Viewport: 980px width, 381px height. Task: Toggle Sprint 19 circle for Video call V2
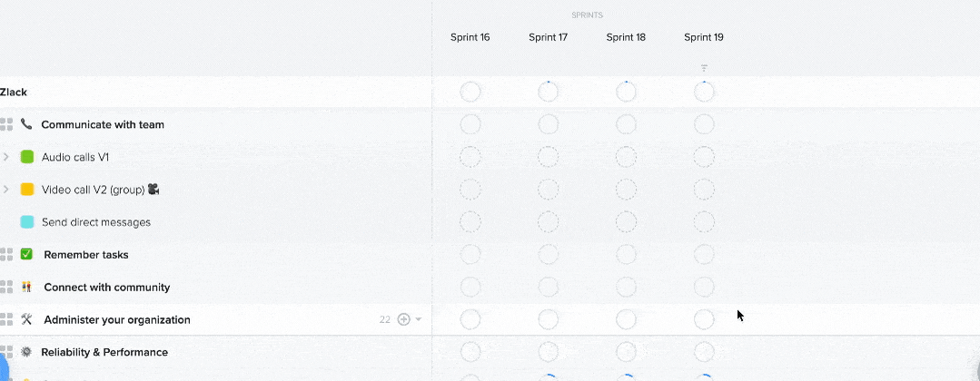click(x=704, y=190)
